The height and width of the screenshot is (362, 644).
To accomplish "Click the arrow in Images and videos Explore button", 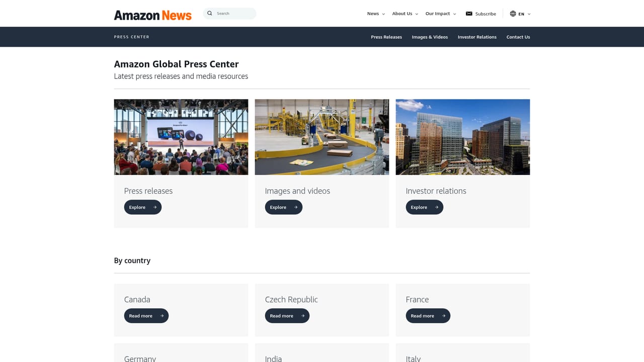I will 296,207.
